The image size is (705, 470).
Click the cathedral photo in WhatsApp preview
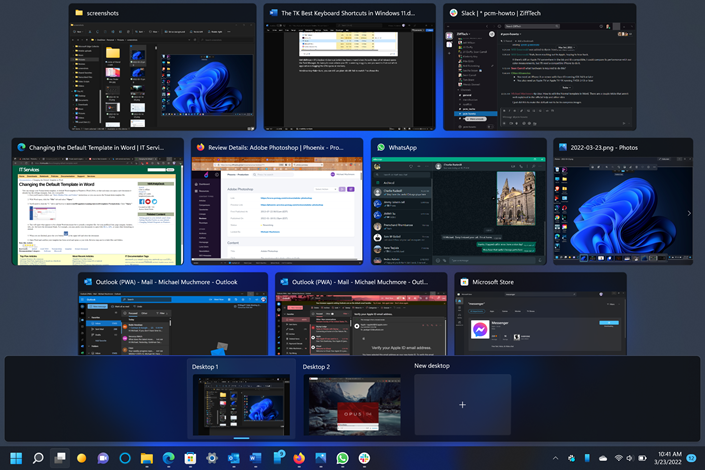516,198
